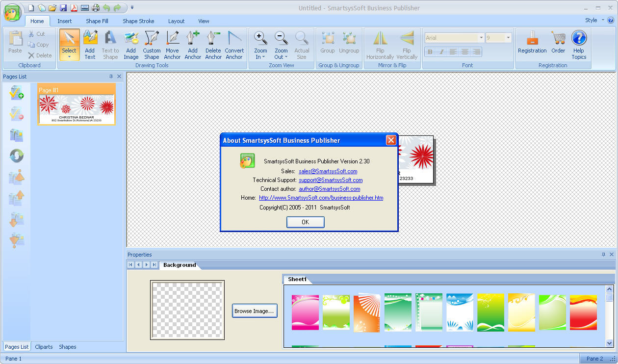Select the Page #1 thumbnail
618x364 pixels.
click(x=77, y=104)
